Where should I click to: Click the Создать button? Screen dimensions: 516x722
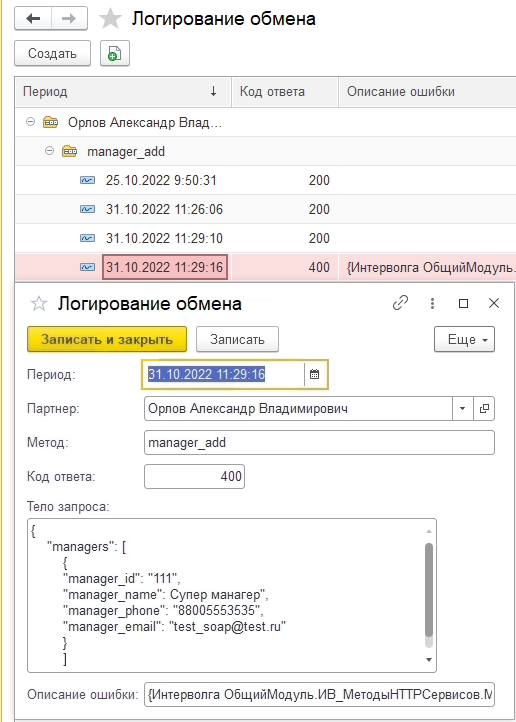(x=52, y=53)
